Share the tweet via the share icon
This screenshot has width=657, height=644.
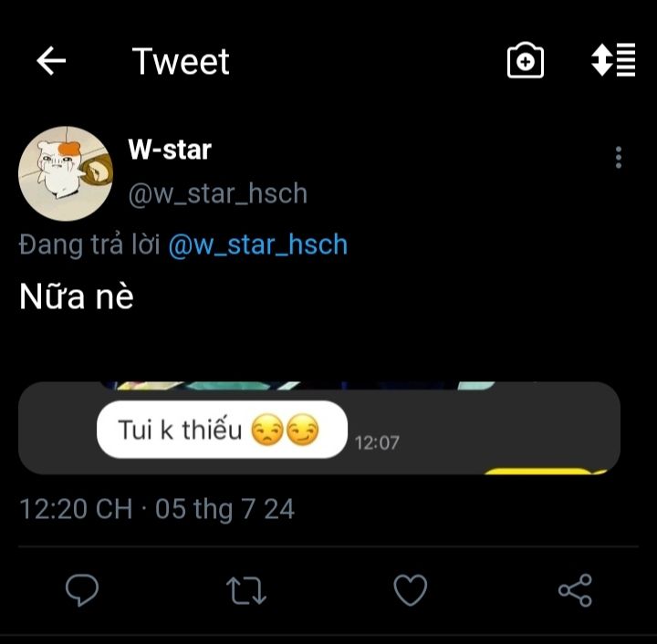[x=575, y=590]
